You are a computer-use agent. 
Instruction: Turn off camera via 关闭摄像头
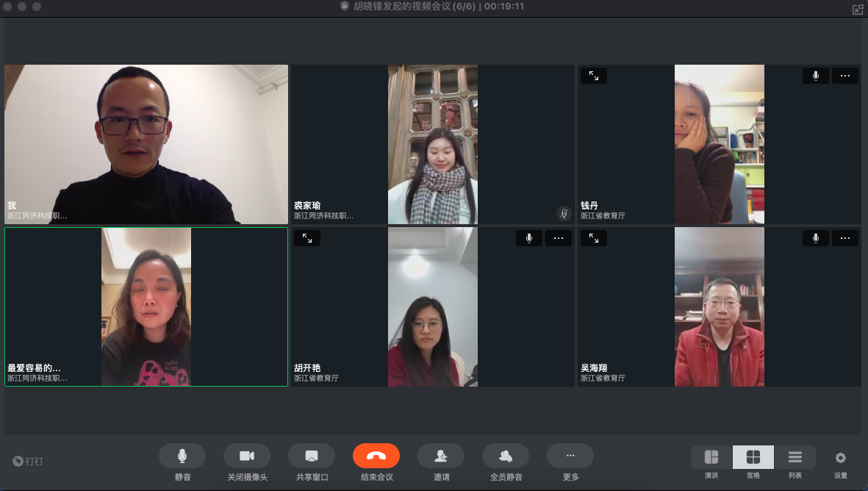pos(247,456)
